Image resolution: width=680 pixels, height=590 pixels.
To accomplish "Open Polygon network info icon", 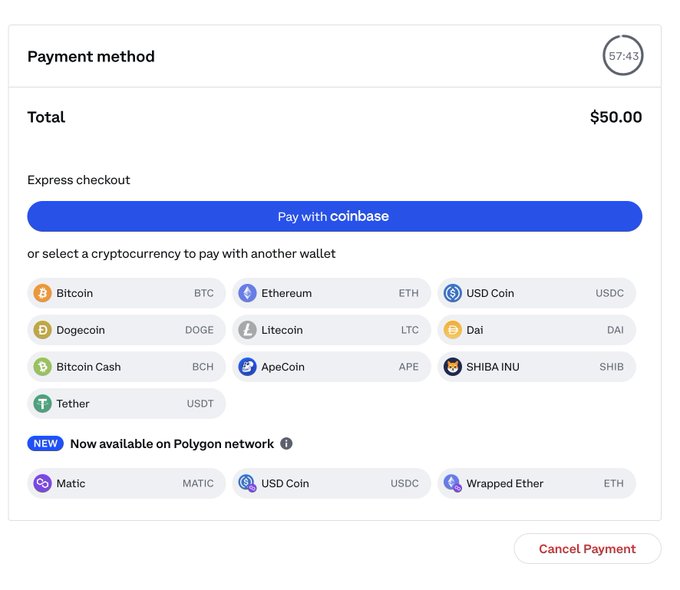I will (286, 443).
